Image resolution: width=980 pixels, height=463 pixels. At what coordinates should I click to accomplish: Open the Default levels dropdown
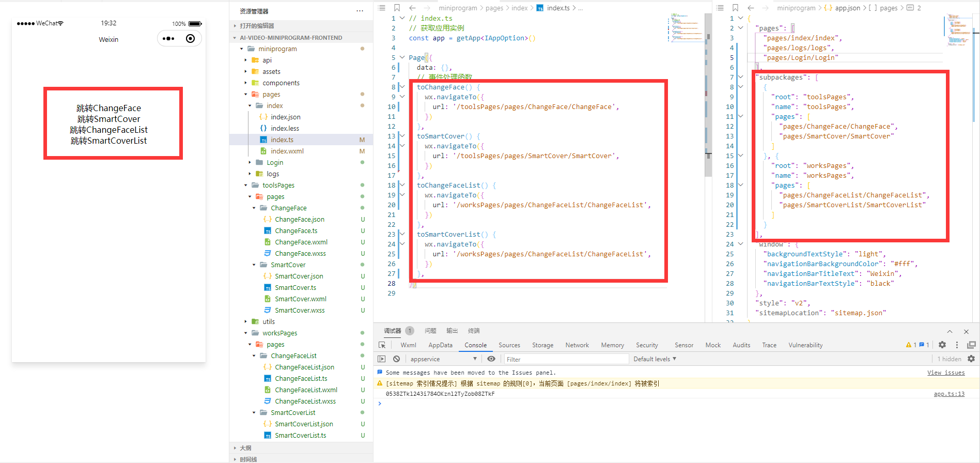pyautogui.click(x=655, y=359)
